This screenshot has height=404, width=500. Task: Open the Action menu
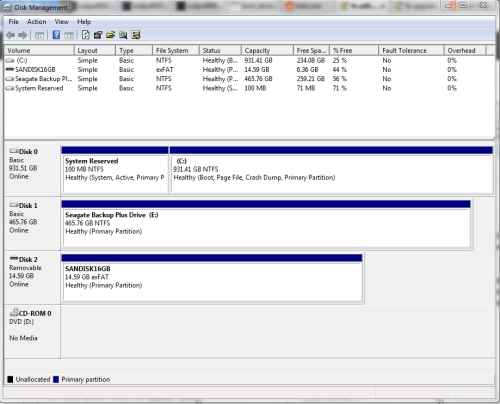click(x=36, y=22)
